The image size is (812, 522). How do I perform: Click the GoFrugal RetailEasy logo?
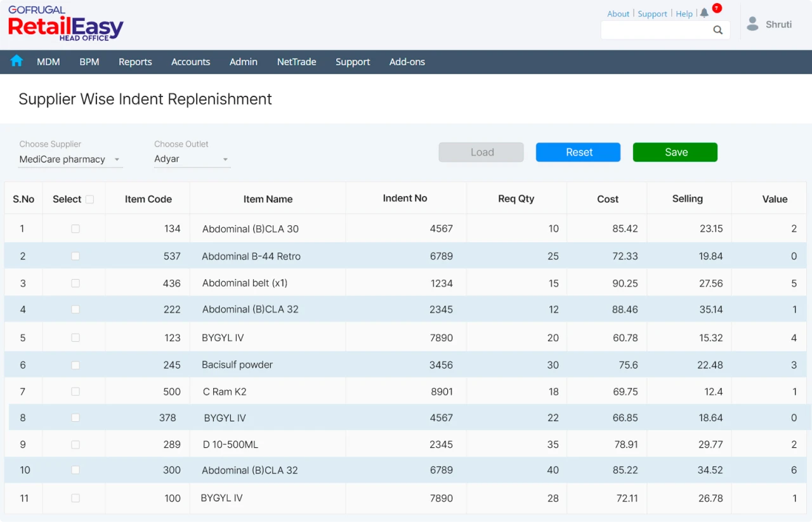click(x=63, y=23)
